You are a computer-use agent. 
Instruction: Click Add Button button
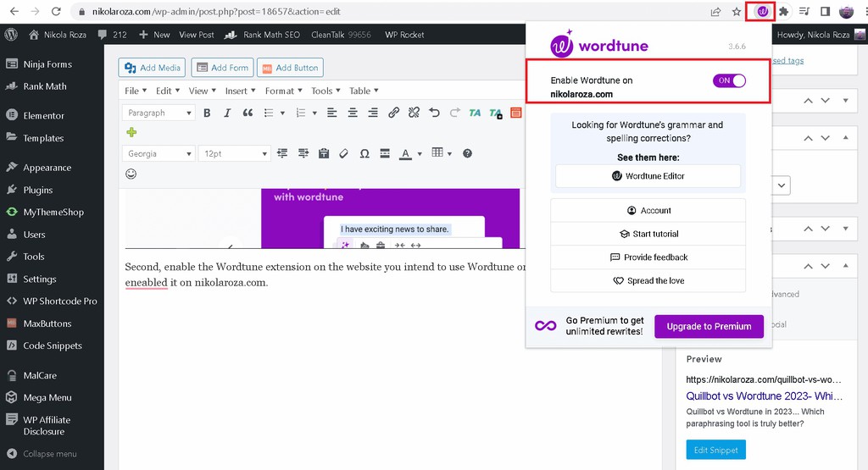290,68
